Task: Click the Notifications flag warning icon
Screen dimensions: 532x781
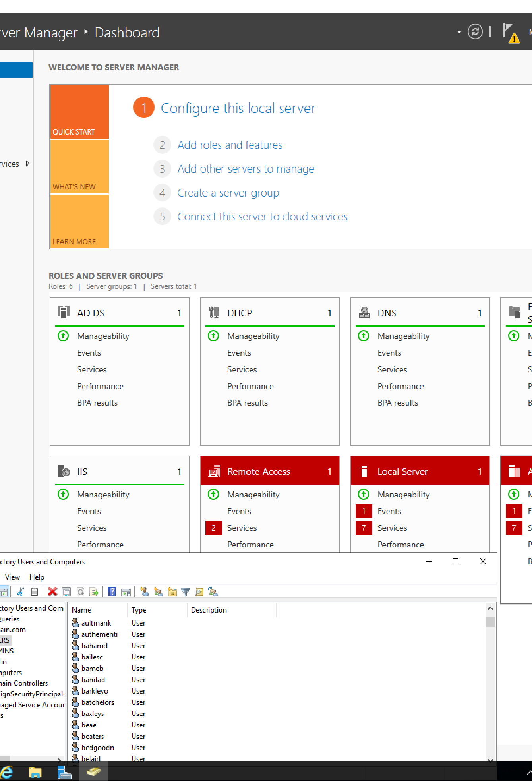Action: 511,33
